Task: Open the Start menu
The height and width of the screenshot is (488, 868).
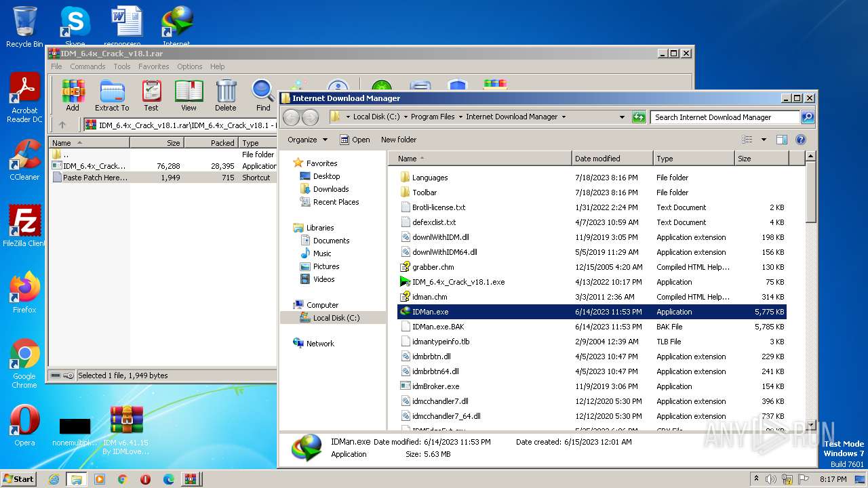Action: 19,479
